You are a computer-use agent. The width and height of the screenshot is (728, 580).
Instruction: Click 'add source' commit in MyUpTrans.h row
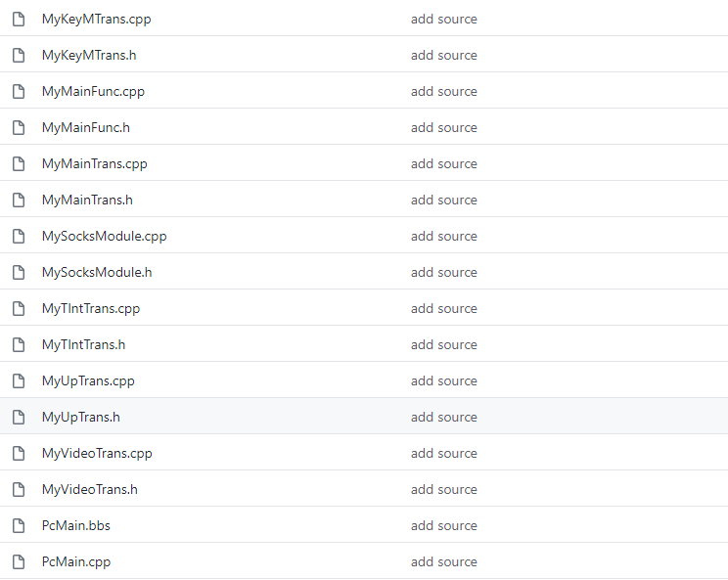tap(443, 418)
